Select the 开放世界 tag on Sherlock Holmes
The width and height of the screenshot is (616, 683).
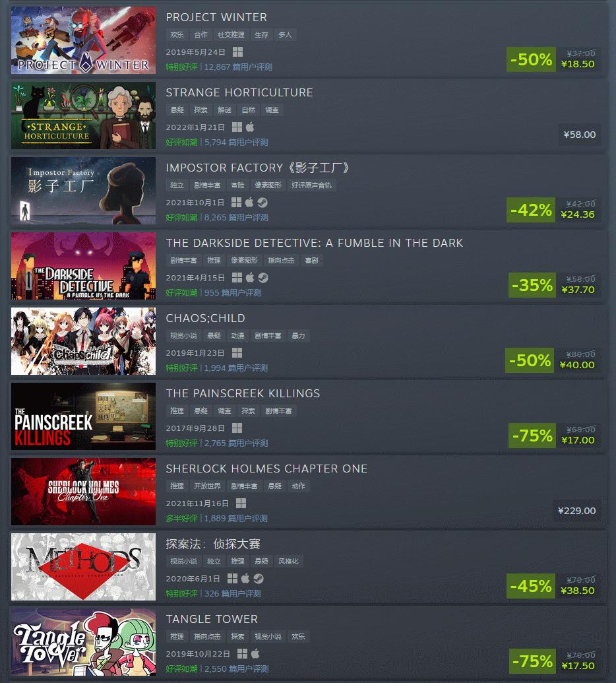[x=207, y=486]
